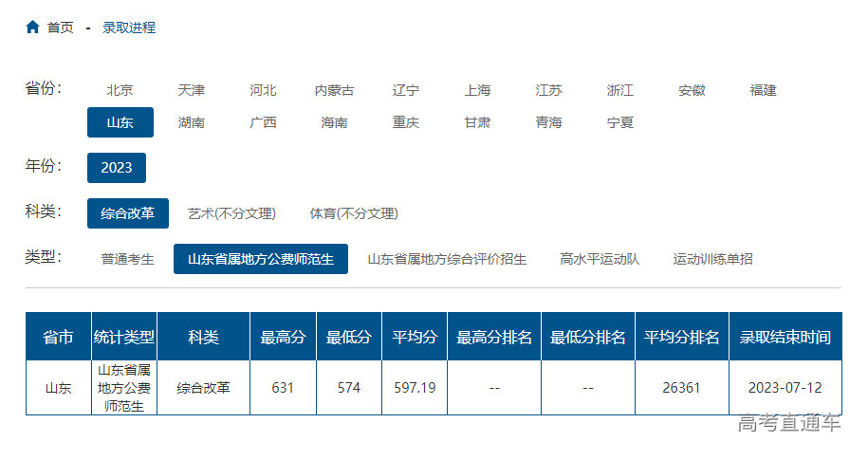
Task: Open the 首页 breadcrumb link
Action: 60,28
